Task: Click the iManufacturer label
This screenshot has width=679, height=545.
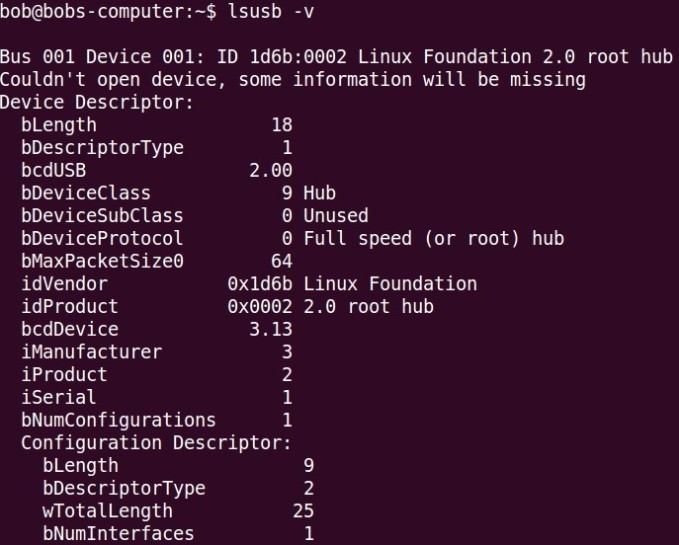Action: click(x=92, y=352)
